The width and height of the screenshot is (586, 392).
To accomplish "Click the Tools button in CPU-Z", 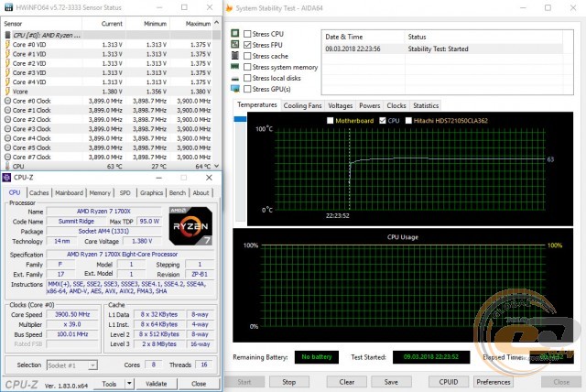I will click(x=109, y=384).
